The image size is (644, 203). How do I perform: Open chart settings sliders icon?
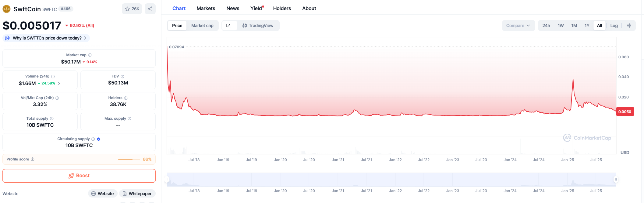629,26
